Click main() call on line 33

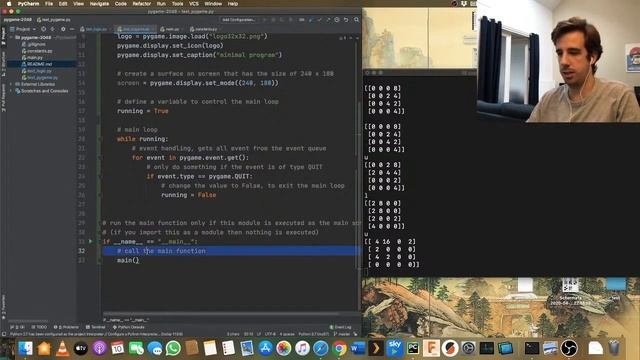point(128,260)
